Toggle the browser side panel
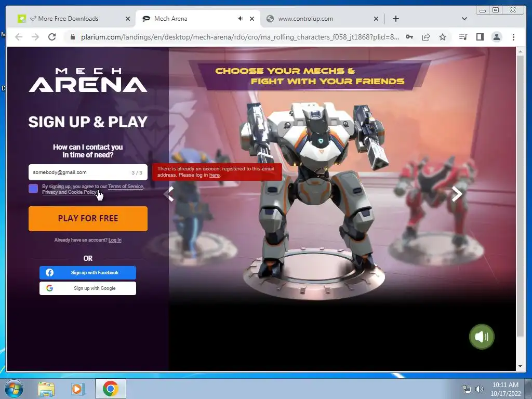 480,37
